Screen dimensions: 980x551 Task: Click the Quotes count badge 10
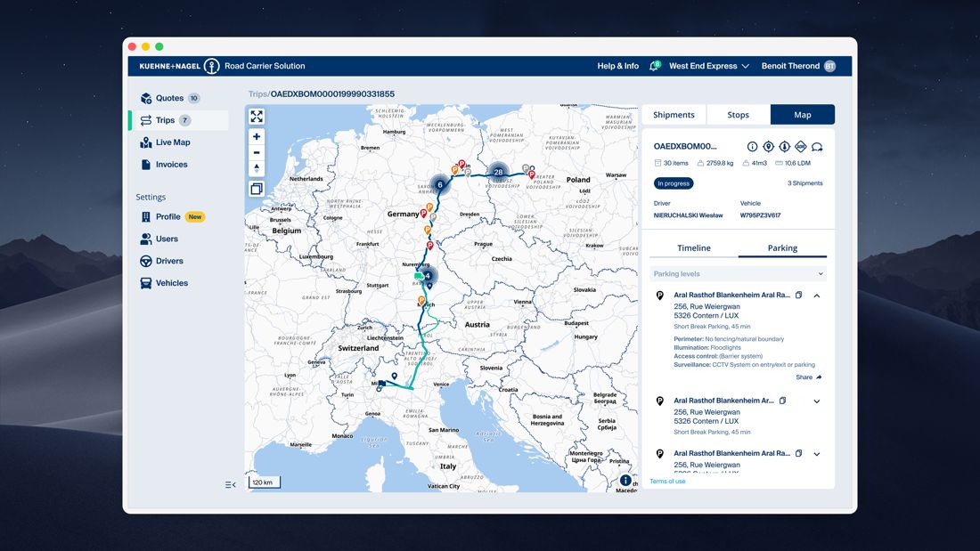coord(193,98)
